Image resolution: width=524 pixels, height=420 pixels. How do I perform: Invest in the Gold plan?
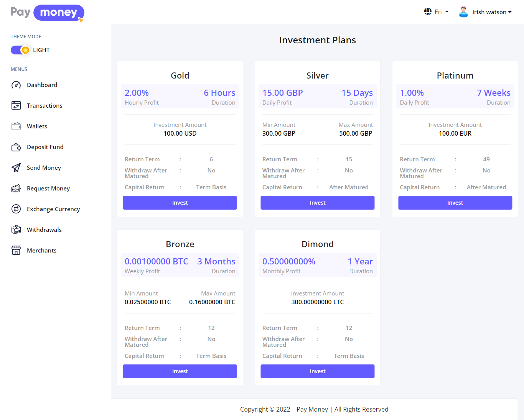(180, 202)
